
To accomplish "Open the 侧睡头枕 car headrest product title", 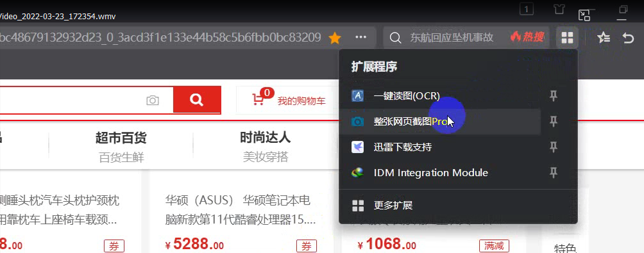I will click(x=60, y=210).
